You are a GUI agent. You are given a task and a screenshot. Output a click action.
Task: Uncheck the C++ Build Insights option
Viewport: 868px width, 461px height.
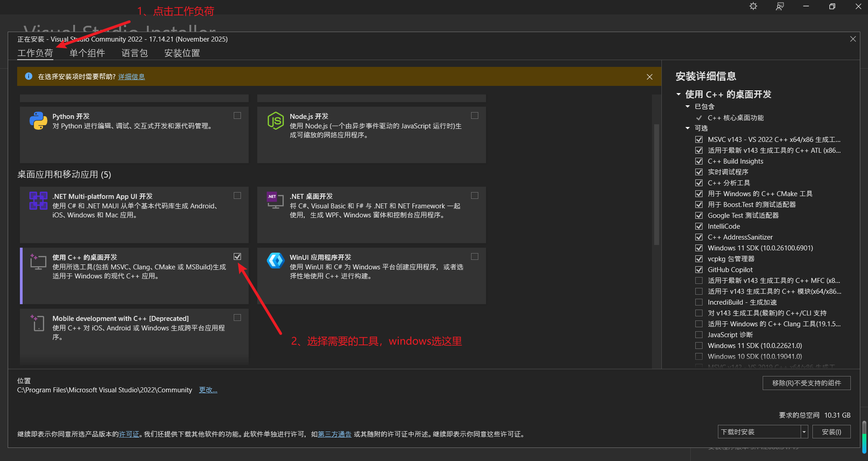(699, 161)
